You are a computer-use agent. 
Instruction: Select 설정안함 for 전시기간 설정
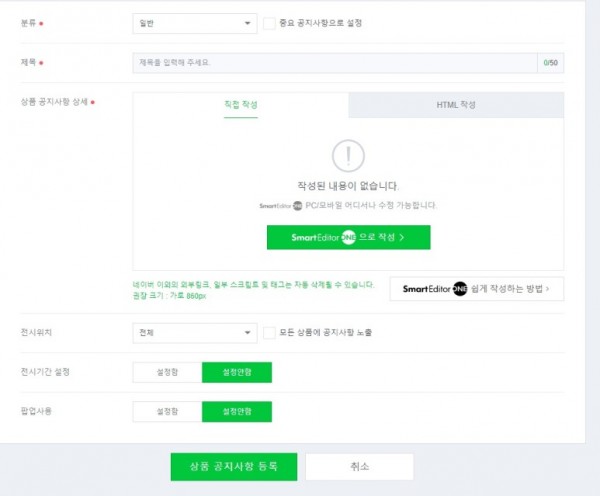[x=237, y=372]
